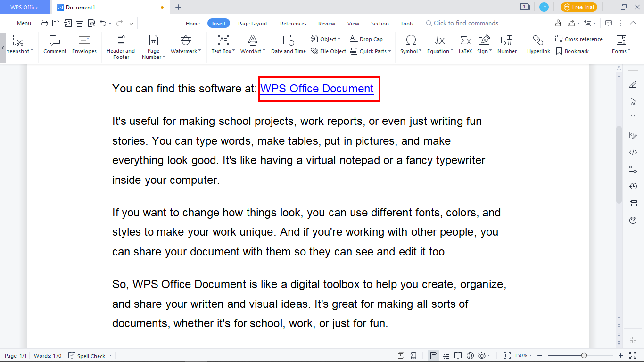Image resolution: width=644 pixels, height=362 pixels.
Task: Insert a Text Box
Action: [x=222, y=45]
